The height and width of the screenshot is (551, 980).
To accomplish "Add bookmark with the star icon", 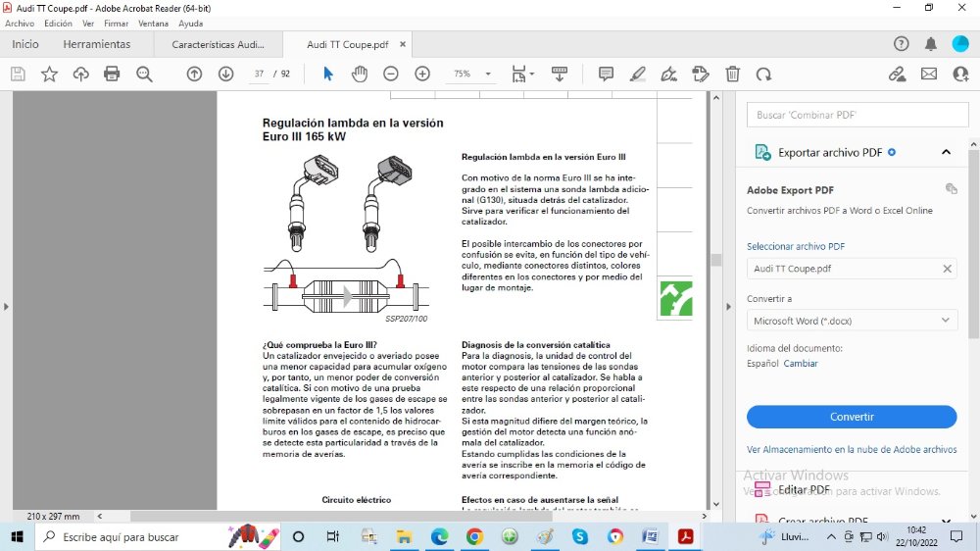I will click(x=49, y=74).
